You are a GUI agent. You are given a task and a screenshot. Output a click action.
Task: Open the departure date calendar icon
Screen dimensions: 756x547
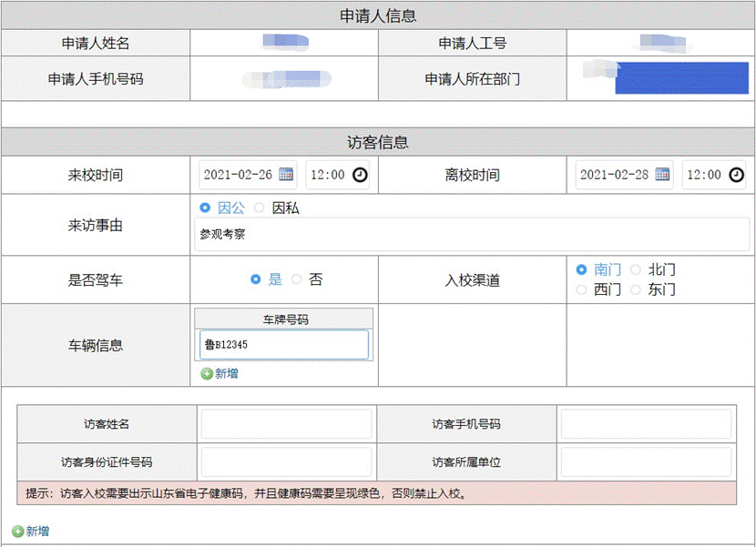[x=662, y=175]
